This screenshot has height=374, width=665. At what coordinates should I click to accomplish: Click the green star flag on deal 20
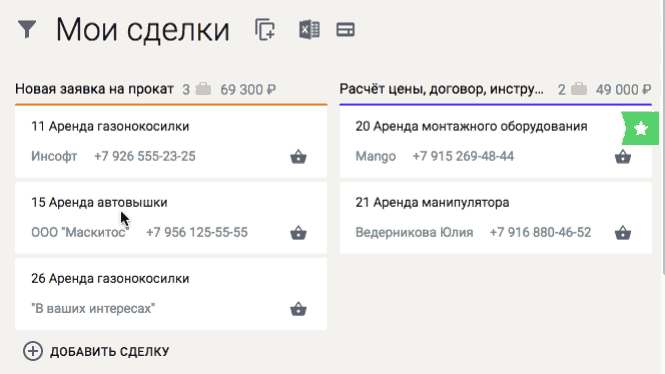640,128
